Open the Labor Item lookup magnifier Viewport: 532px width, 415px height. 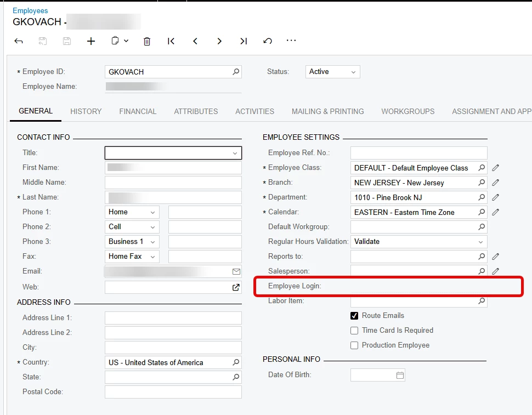[x=482, y=301]
